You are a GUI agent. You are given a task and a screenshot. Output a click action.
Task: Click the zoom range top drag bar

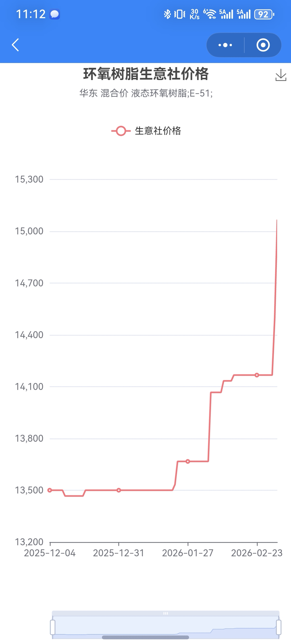tap(166, 613)
